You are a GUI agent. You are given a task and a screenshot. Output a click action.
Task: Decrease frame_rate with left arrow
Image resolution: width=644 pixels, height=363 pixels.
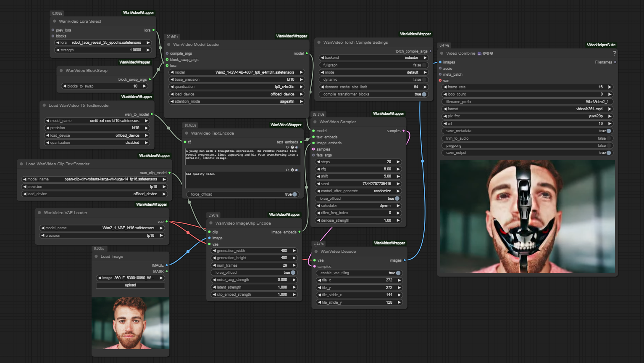coord(445,87)
